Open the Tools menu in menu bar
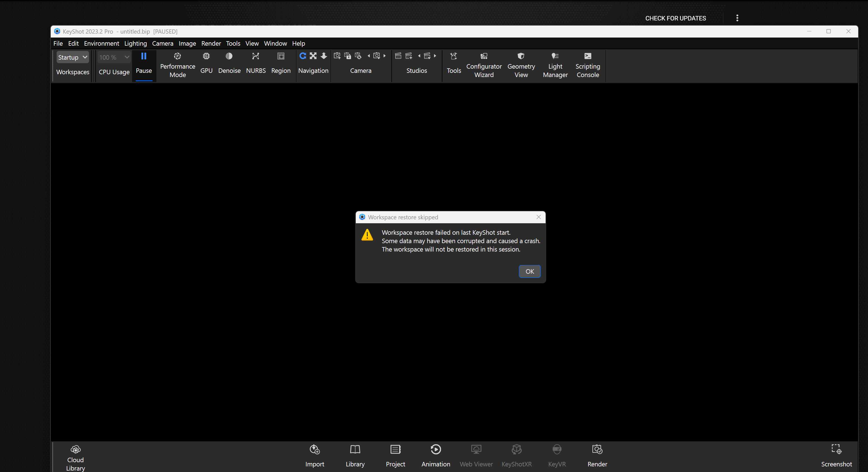This screenshot has width=868, height=472. 233,43
